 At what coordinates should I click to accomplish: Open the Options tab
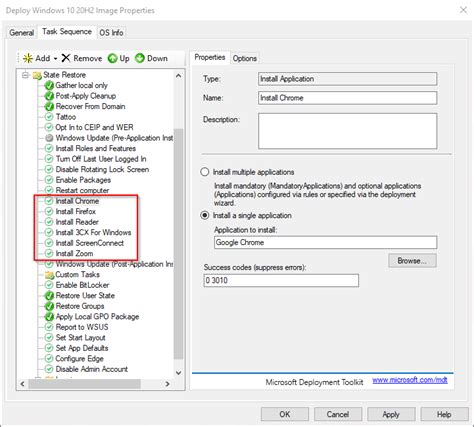245,58
